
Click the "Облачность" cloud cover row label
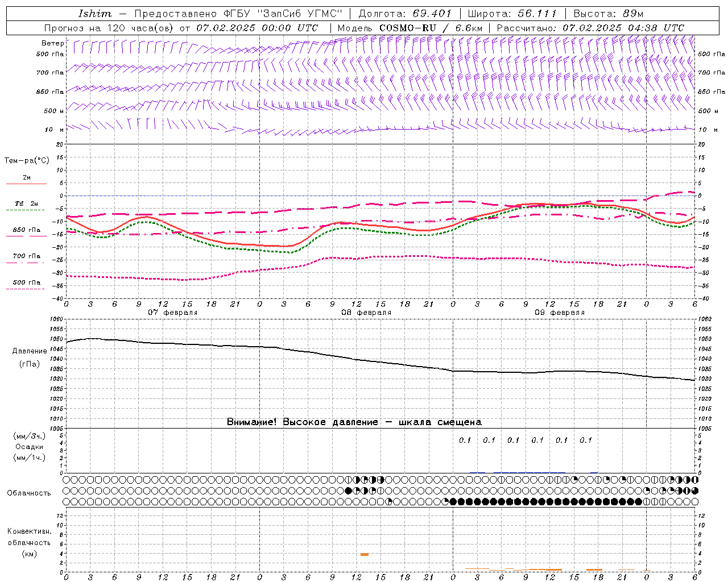[29, 493]
